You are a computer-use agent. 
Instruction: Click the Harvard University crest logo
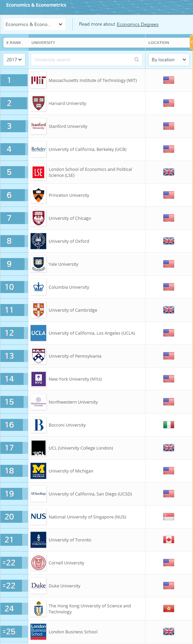tap(38, 103)
